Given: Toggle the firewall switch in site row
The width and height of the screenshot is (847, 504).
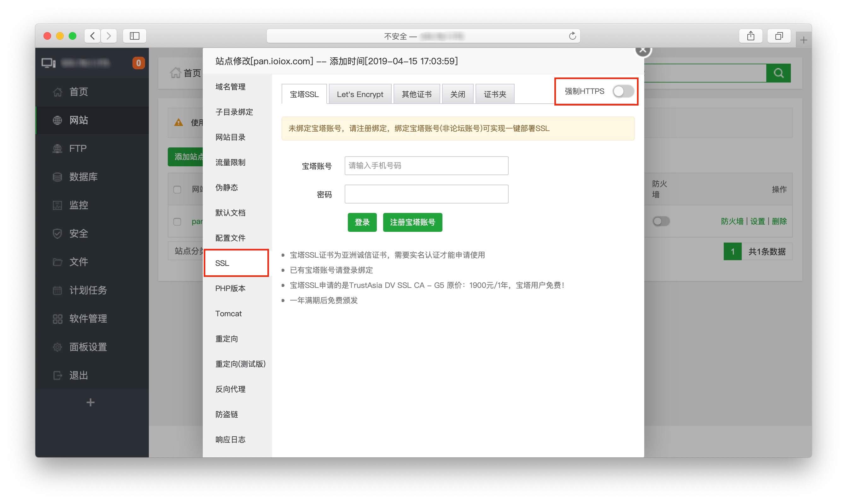Looking at the screenshot, I should (x=661, y=221).
